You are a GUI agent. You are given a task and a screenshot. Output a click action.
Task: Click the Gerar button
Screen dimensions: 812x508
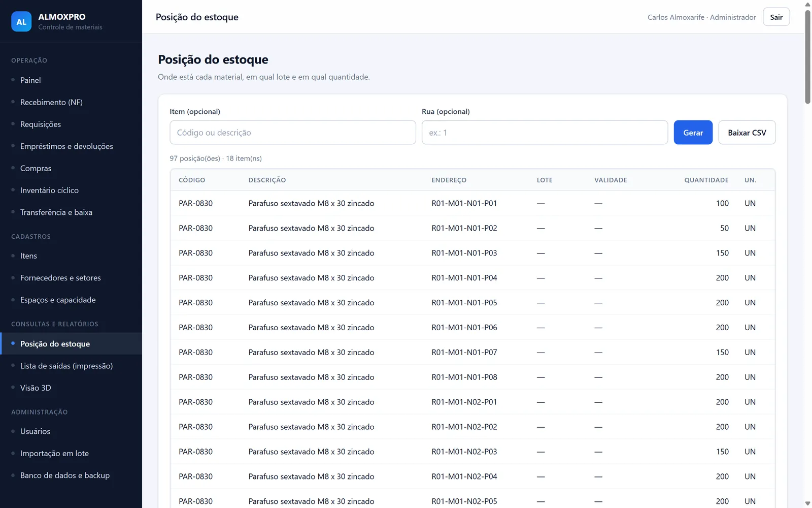[x=693, y=133]
